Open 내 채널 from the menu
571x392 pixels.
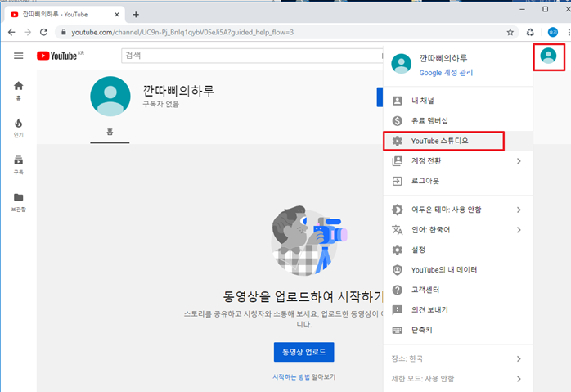[458, 101]
